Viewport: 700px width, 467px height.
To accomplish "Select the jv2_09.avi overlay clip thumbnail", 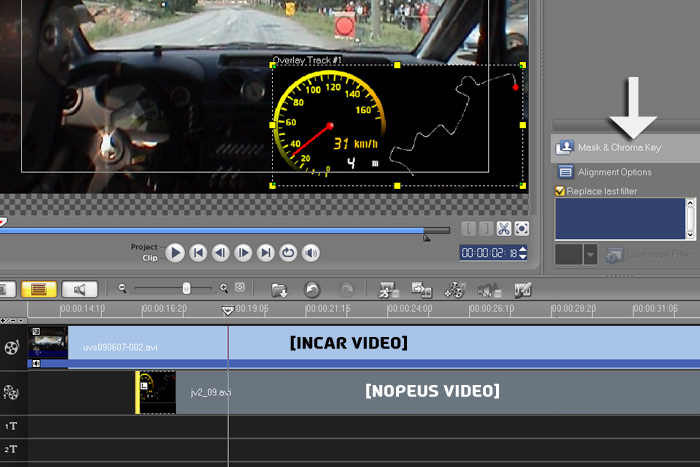I will pyautogui.click(x=157, y=392).
